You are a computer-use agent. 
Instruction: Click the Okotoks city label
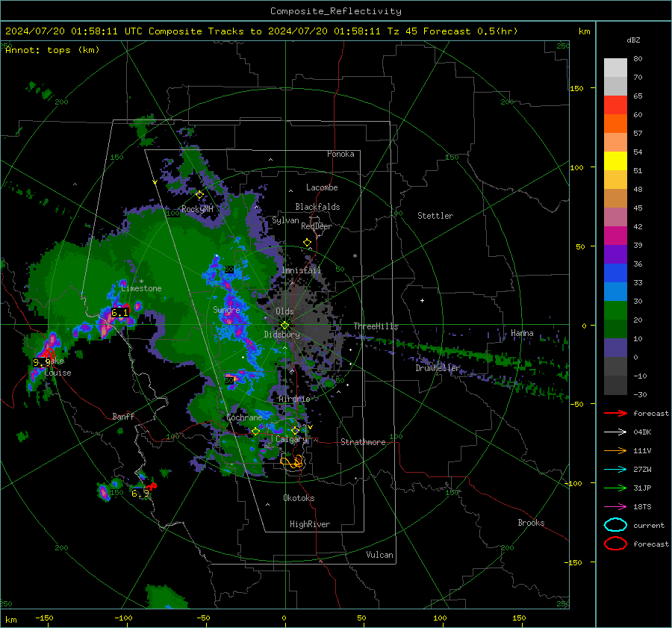point(299,498)
